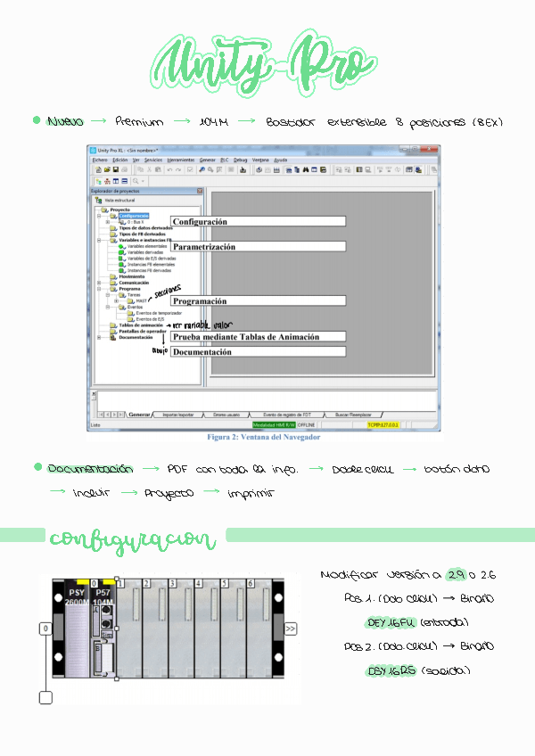Click the Copy toolbar icon

(140, 169)
